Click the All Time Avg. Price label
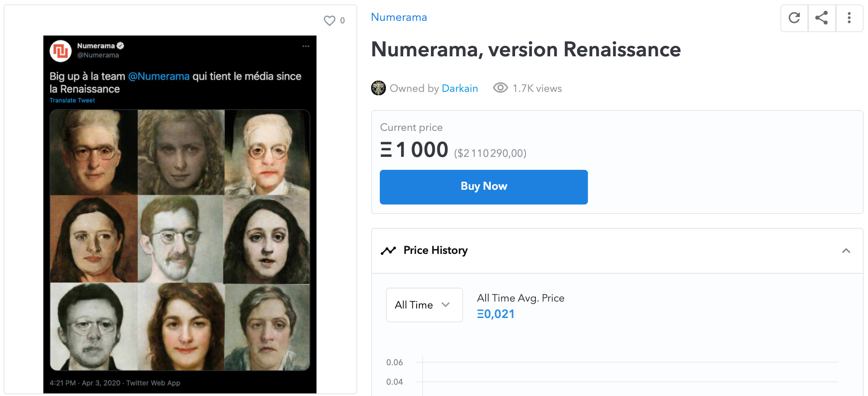The height and width of the screenshot is (396, 868). click(x=521, y=298)
